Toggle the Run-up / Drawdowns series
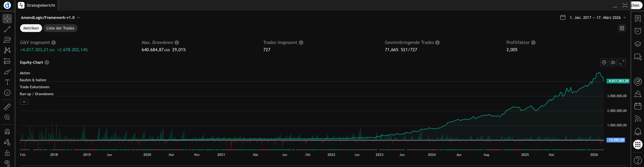The image size is (644, 167). pyautogui.click(x=37, y=94)
